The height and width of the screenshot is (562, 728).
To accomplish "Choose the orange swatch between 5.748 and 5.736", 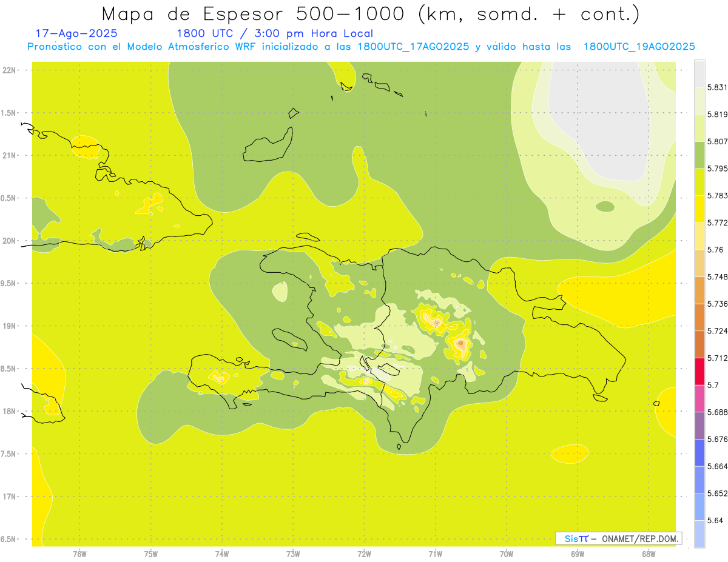I will (x=699, y=290).
